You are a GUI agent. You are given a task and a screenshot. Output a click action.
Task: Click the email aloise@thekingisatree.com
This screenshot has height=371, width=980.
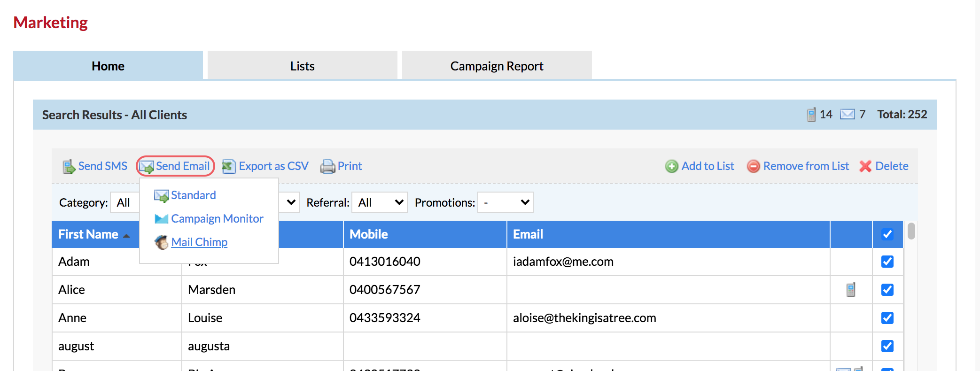coord(584,318)
